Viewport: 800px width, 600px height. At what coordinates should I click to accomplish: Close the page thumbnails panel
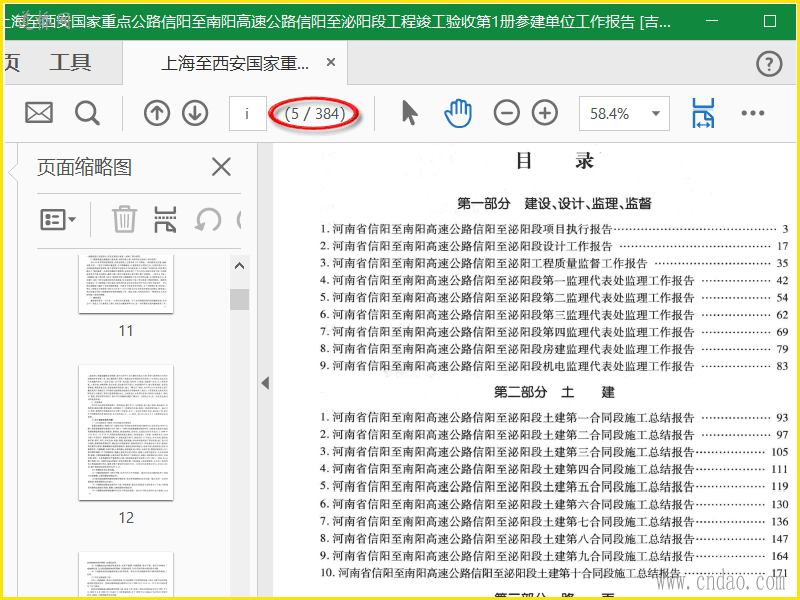pyautogui.click(x=221, y=167)
